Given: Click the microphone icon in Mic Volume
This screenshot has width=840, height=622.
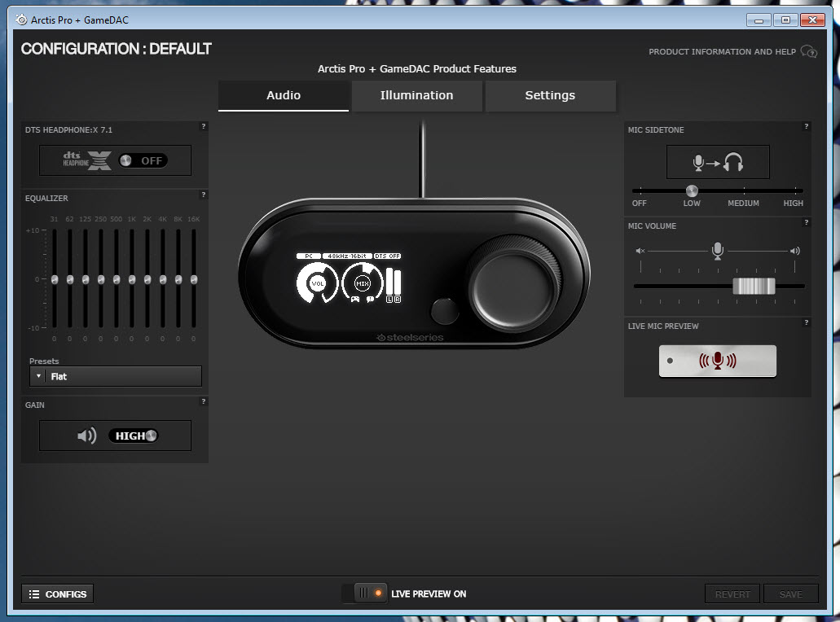Looking at the screenshot, I should [717, 251].
